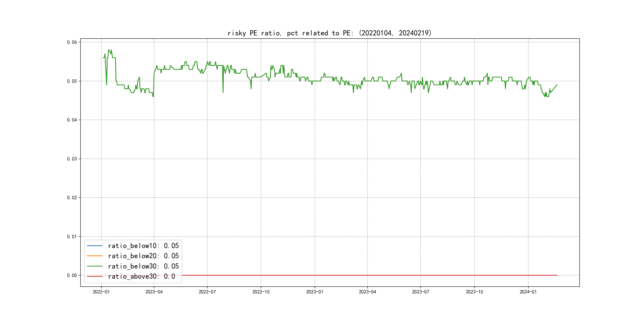This screenshot has height=322, width=644.
Task: Click the ratio_below30: 0.05 legend label
Action: pos(143,266)
